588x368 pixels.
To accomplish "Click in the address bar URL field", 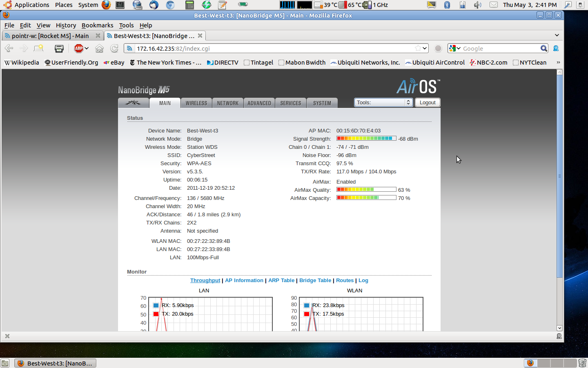I will click(269, 48).
